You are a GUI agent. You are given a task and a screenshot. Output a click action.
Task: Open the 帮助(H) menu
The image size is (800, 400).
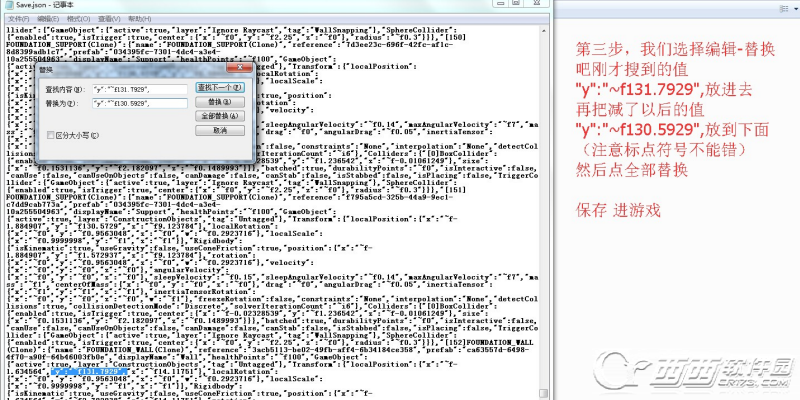tap(139, 19)
